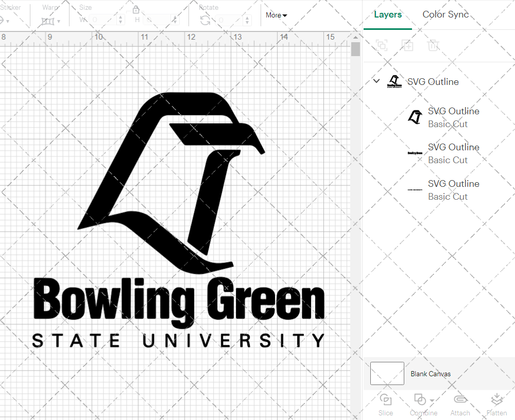Image resolution: width=515 pixels, height=420 pixels.
Task: Click the duplicate layer icon in Layers panel
Action: tap(408, 45)
